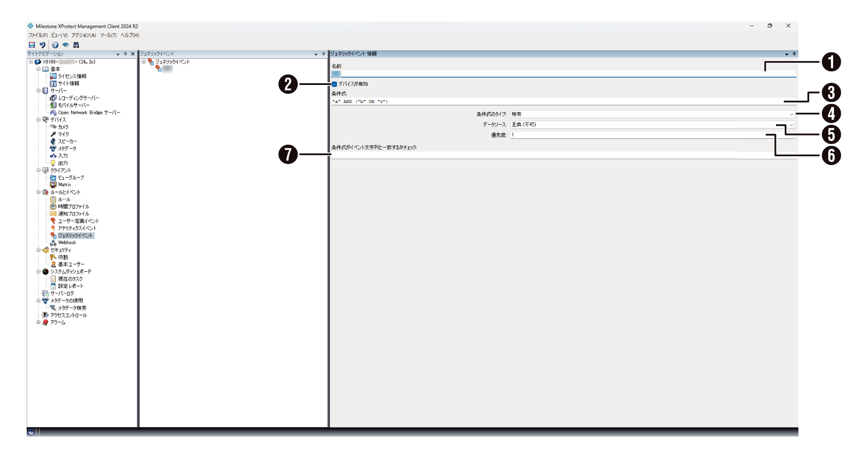Open the Webhook node in the tree
The height and width of the screenshot is (458, 868).
click(67, 243)
